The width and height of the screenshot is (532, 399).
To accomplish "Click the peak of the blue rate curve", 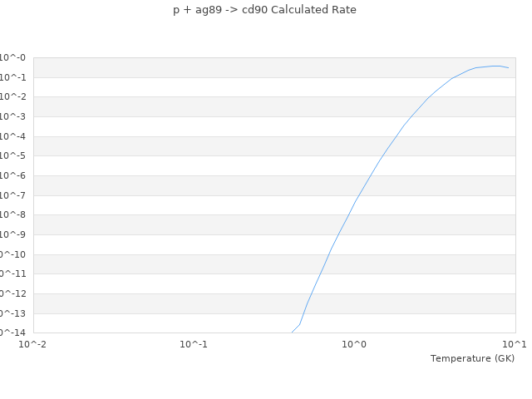I will 495,66.
